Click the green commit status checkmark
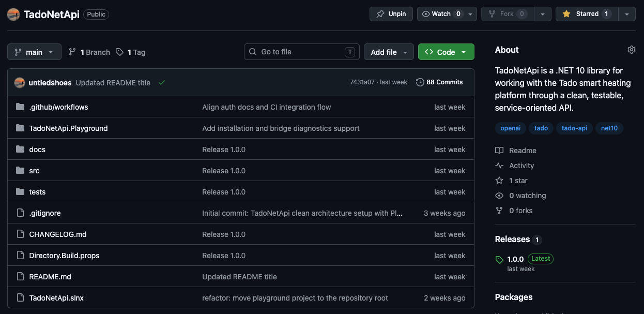 [162, 82]
